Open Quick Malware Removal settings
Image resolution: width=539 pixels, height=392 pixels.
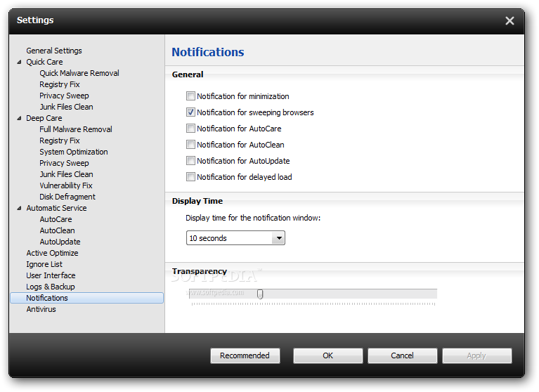pos(79,73)
